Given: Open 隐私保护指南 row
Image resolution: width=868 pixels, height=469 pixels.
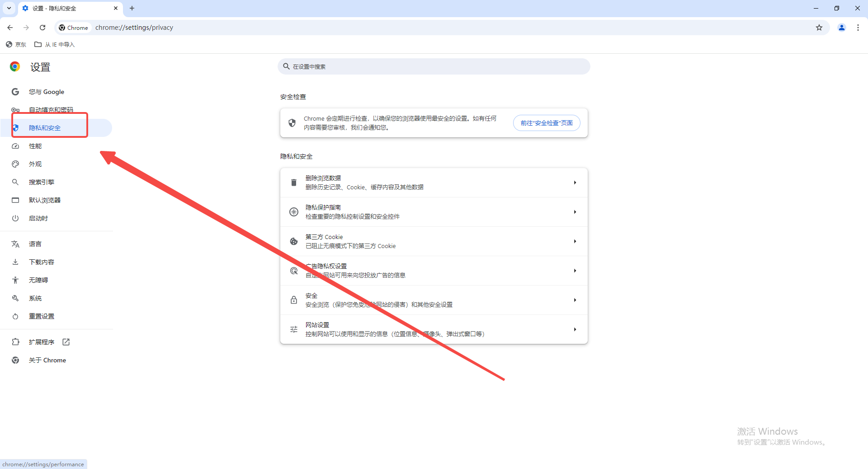Looking at the screenshot, I should coord(434,212).
